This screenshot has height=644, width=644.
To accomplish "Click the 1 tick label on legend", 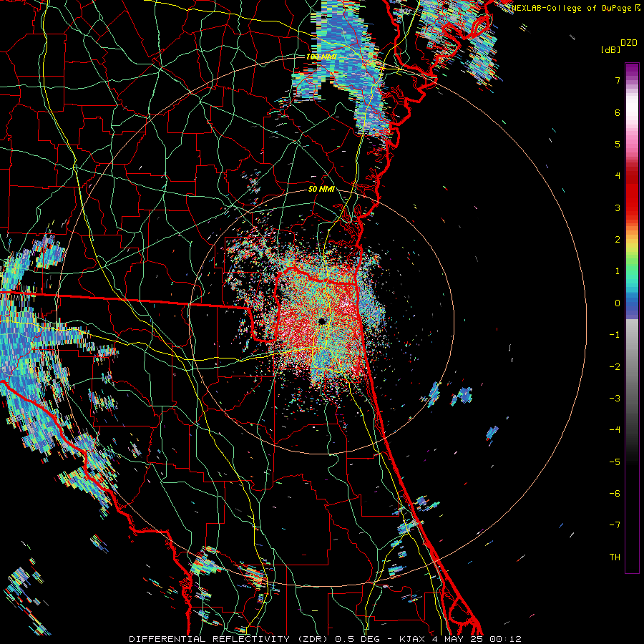I will 618,271.
